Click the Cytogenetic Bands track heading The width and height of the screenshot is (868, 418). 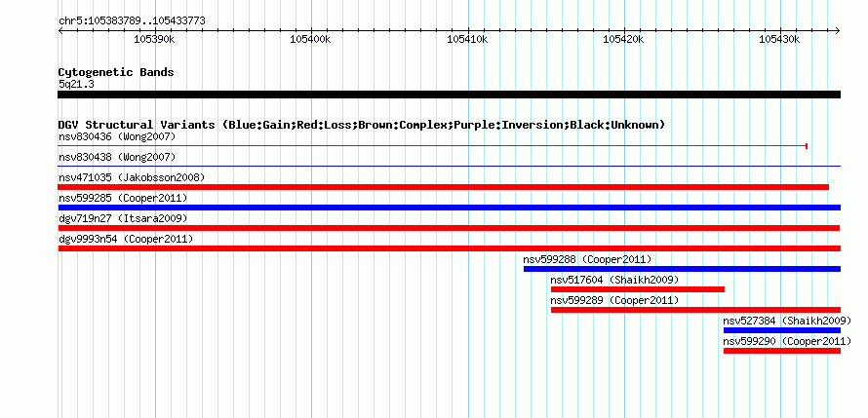tap(116, 72)
